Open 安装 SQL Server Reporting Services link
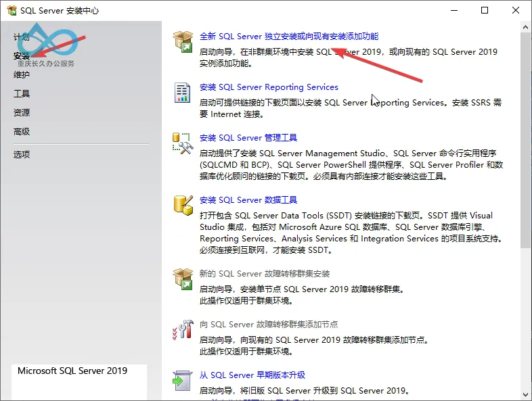The height and width of the screenshot is (401, 532). tap(269, 87)
